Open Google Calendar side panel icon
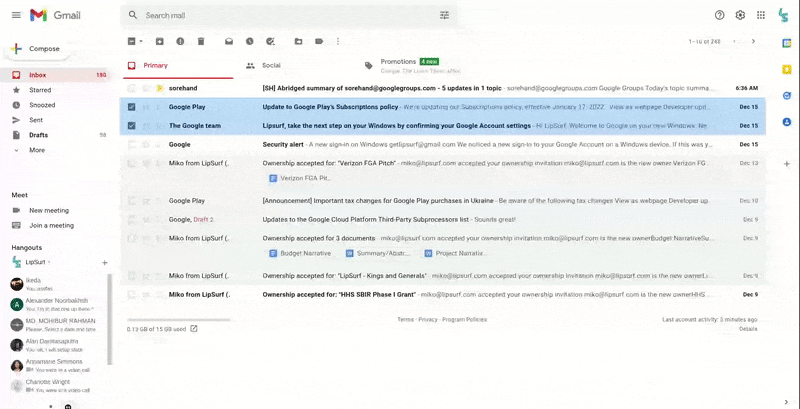800x409 pixels. (x=787, y=43)
